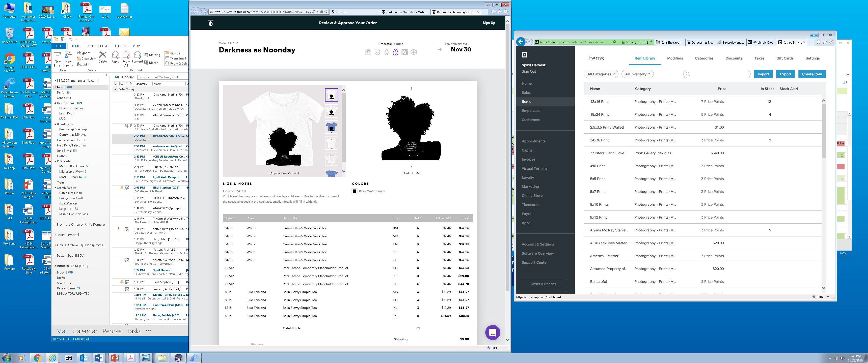Viewport: 868px width, 363px height.
Task: Click the New Email icon
Action: pos(58,55)
